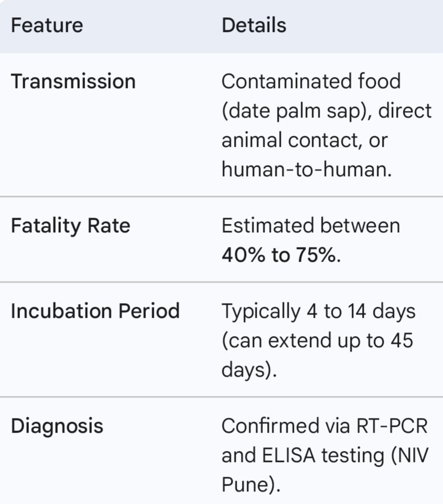Screen dimensions: 443x504
Task: Click the Diagnosis row label
Action: pyautogui.click(x=57, y=426)
